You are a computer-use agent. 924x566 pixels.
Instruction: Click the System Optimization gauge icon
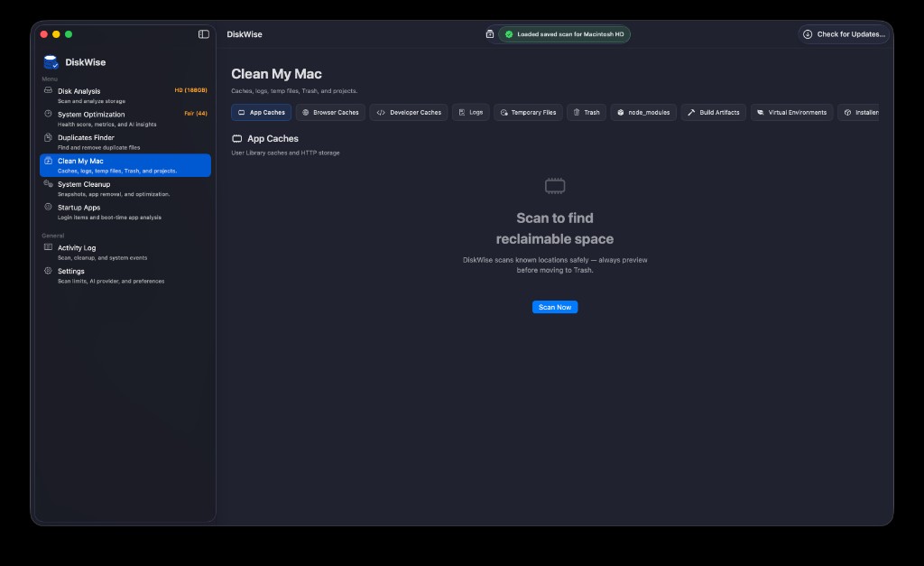coord(49,114)
